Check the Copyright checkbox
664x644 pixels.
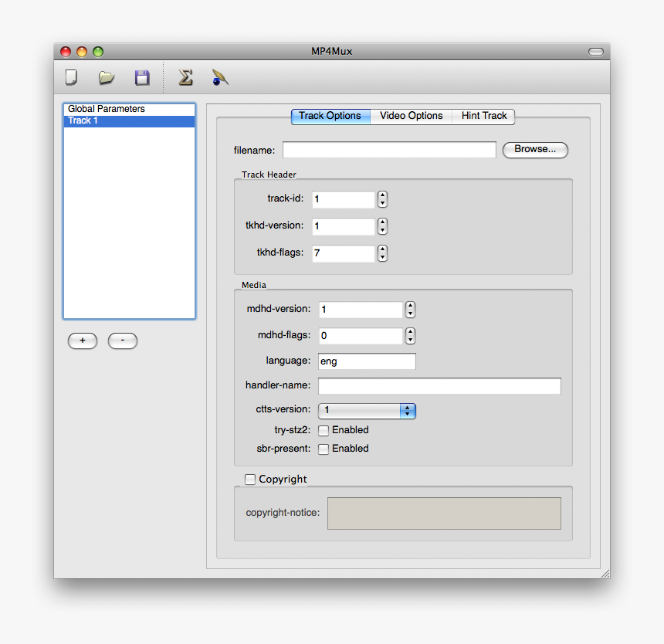click(250, 480)
